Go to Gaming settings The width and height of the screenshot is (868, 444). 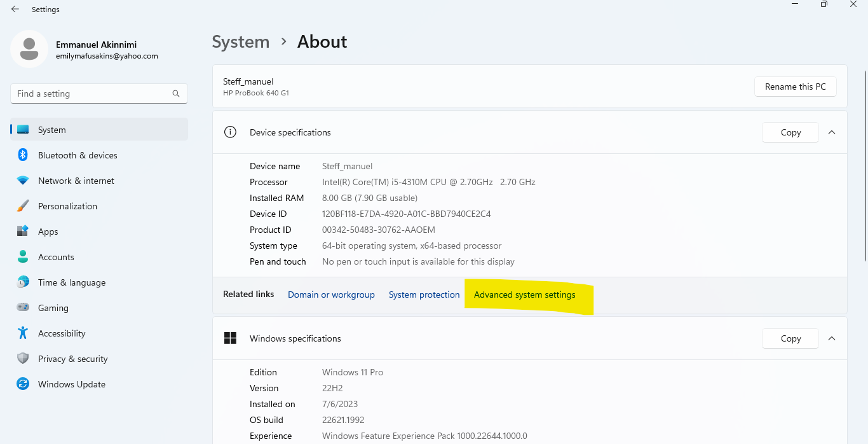click(99, 308)
